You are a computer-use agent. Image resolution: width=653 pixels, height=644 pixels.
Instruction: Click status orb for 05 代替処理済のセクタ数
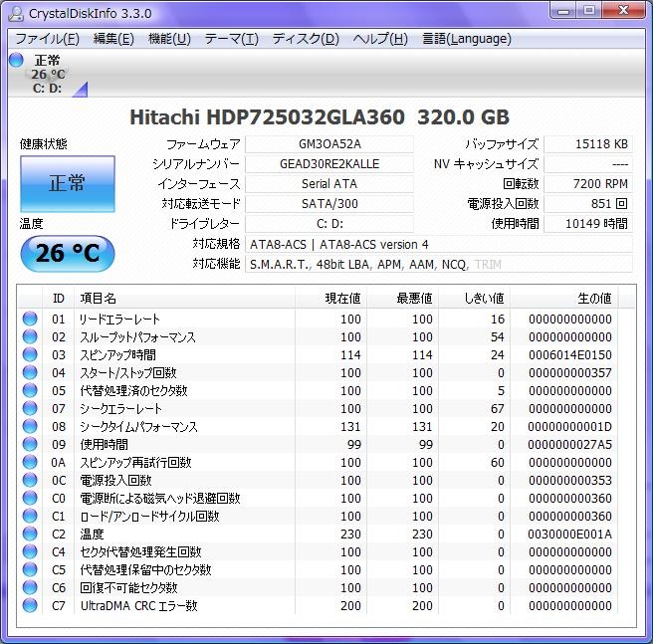coord(30,390)
